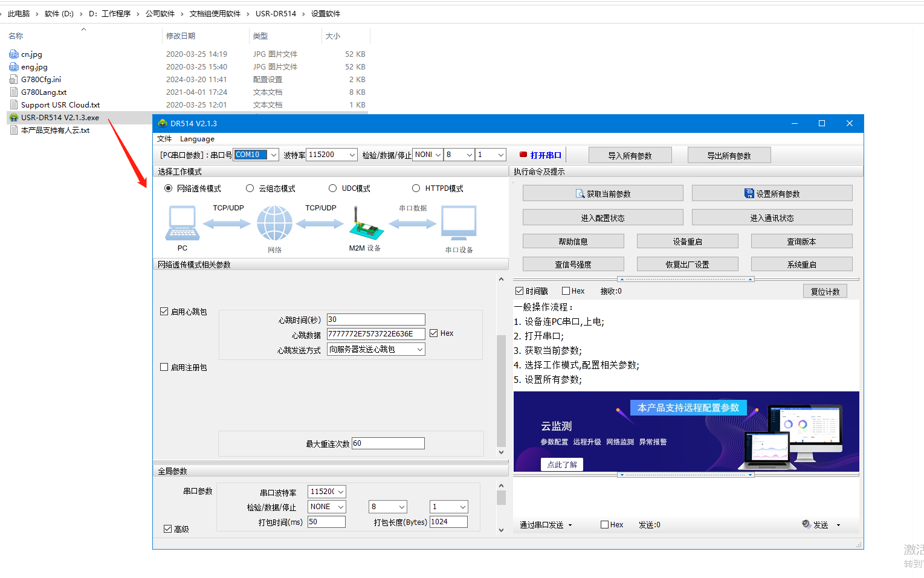Click the 恢复出厂设置 button
This screenshot has height=578, width=924.
tap(687, 265)
